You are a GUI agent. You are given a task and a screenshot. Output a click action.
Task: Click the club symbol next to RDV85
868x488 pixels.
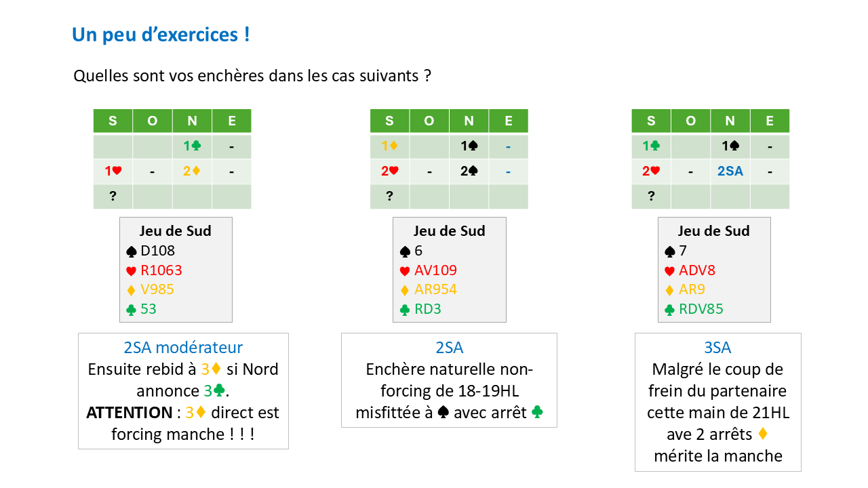click(x=670, y=310)
